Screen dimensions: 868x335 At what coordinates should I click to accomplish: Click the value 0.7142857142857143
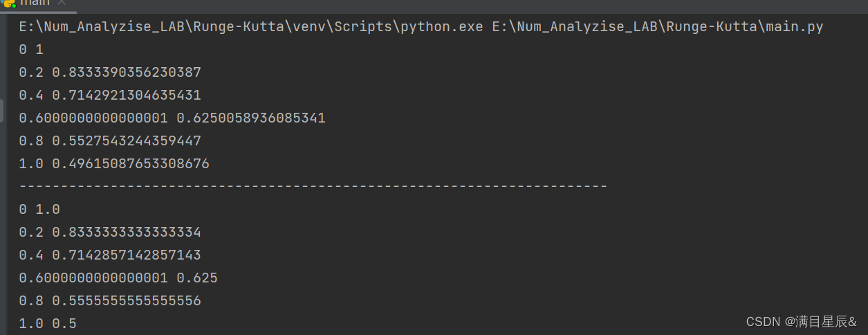127,255
